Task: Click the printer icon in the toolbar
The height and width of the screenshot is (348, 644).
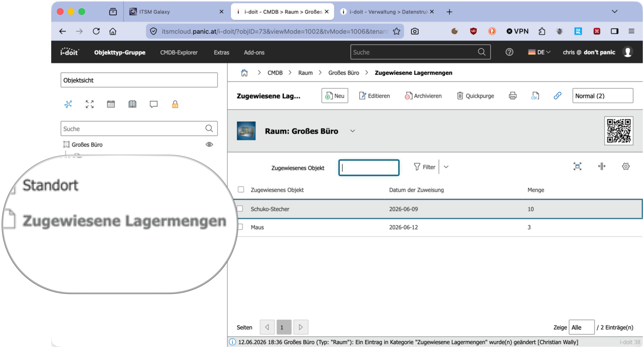Action: (513, 96)
